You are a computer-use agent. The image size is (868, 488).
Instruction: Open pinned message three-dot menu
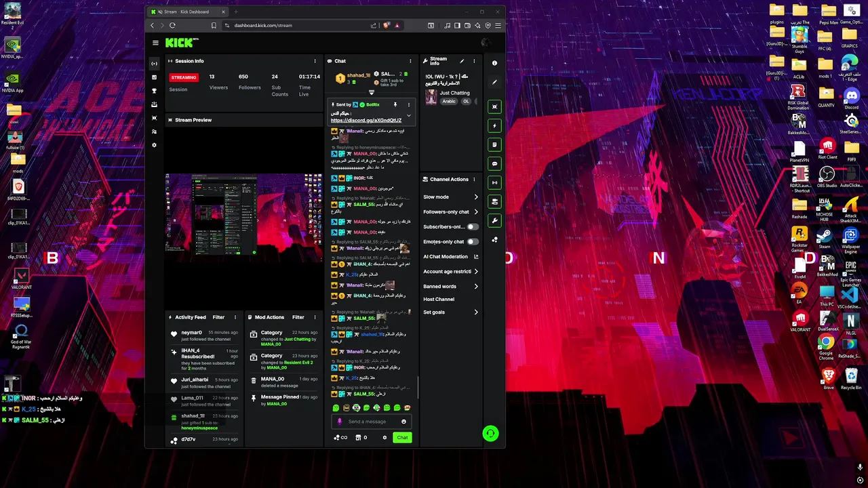[408, 104]
